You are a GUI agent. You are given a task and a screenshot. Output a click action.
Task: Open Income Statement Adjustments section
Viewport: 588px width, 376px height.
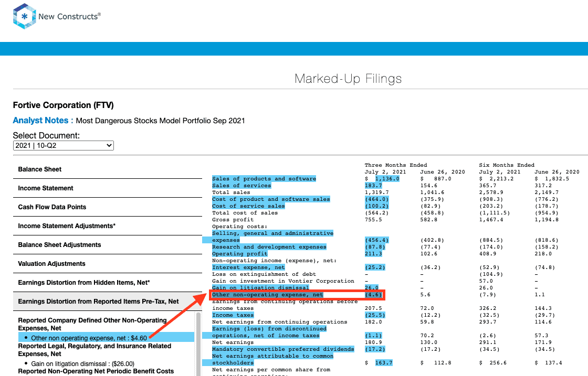point(108,226)
